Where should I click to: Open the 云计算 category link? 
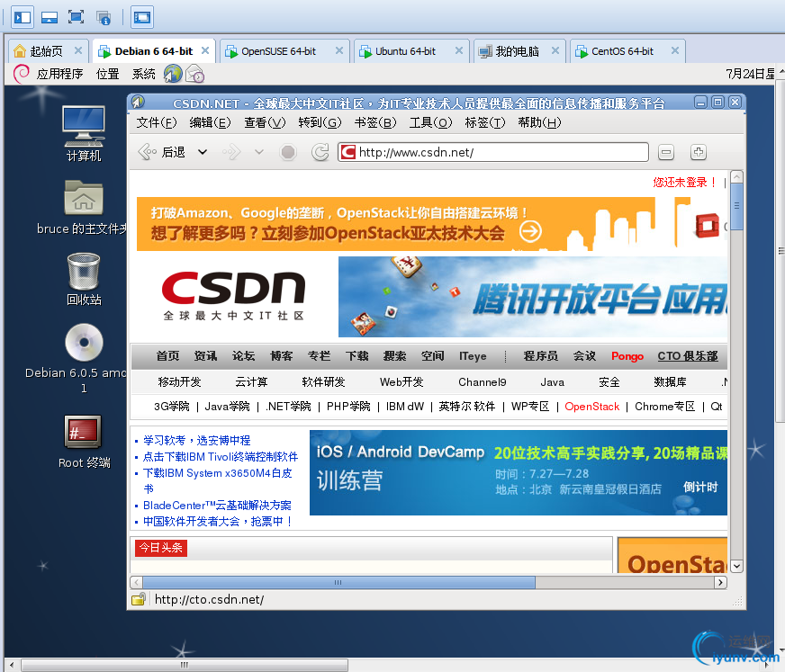pyautogui.click(x=251, y=381)
